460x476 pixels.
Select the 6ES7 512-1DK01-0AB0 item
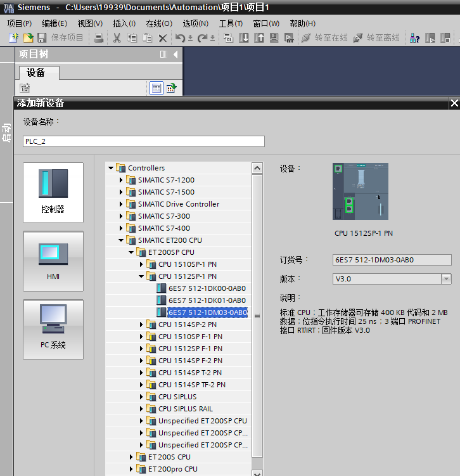click(207, 300)
